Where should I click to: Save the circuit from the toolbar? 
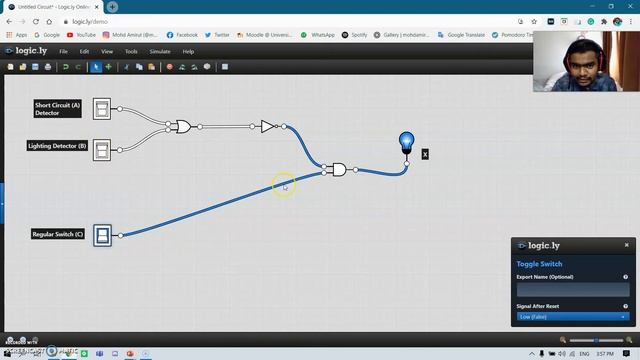36,67
